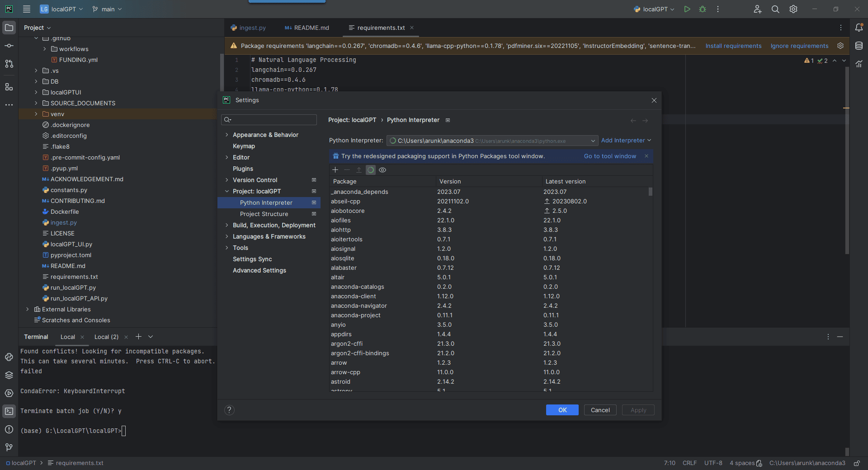Expand the Languages & Frameworks settings node
This screenshot has width=868, height=470.
pyautogui.click(x=227, y=236)
